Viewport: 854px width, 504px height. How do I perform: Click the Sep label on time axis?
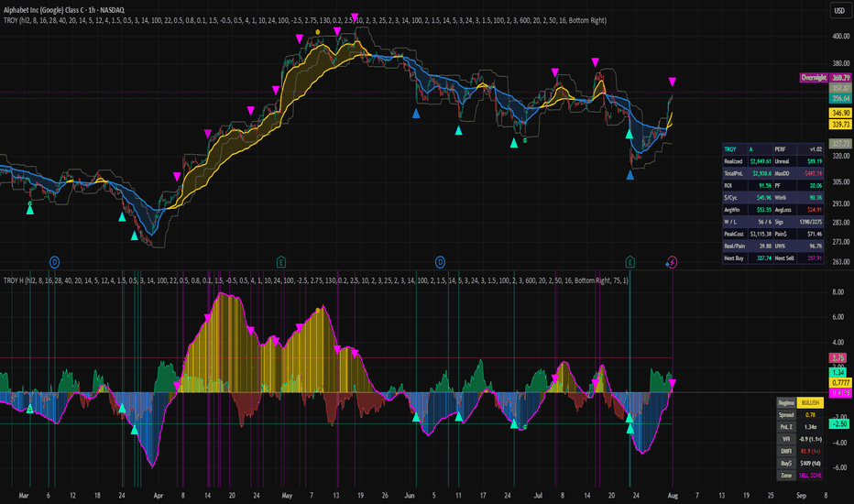coord(801,495)
